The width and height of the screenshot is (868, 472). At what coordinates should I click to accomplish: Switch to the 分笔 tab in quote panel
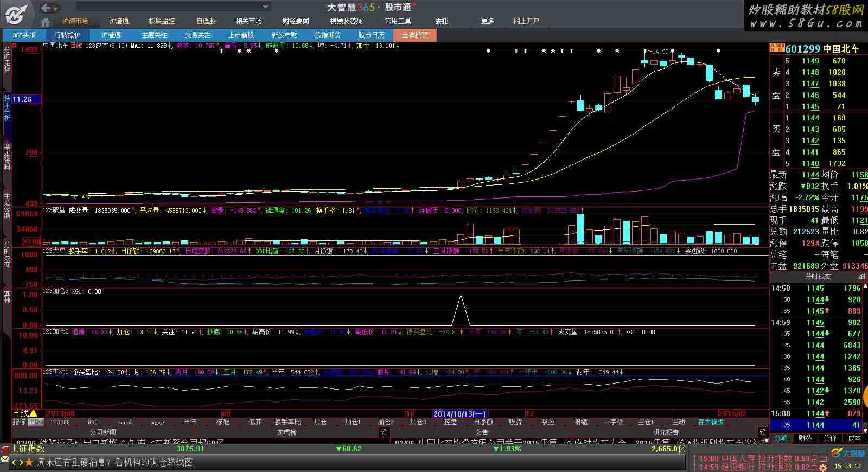(x=781, y=438)
